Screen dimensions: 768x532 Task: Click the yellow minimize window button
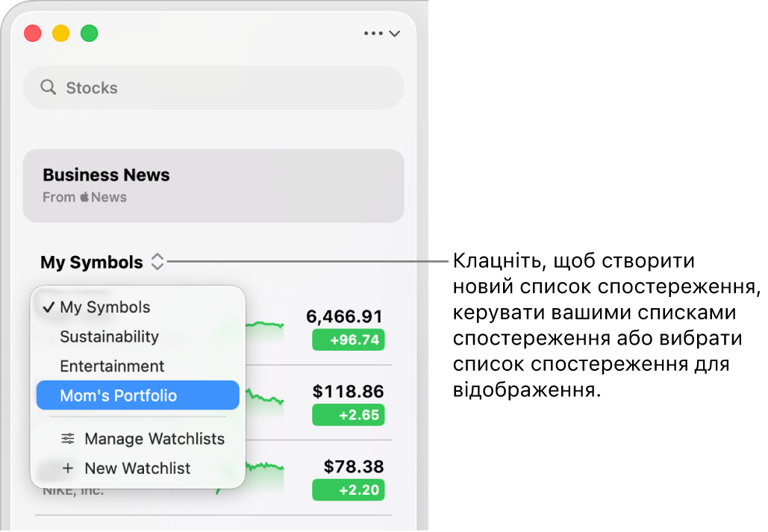60,34
